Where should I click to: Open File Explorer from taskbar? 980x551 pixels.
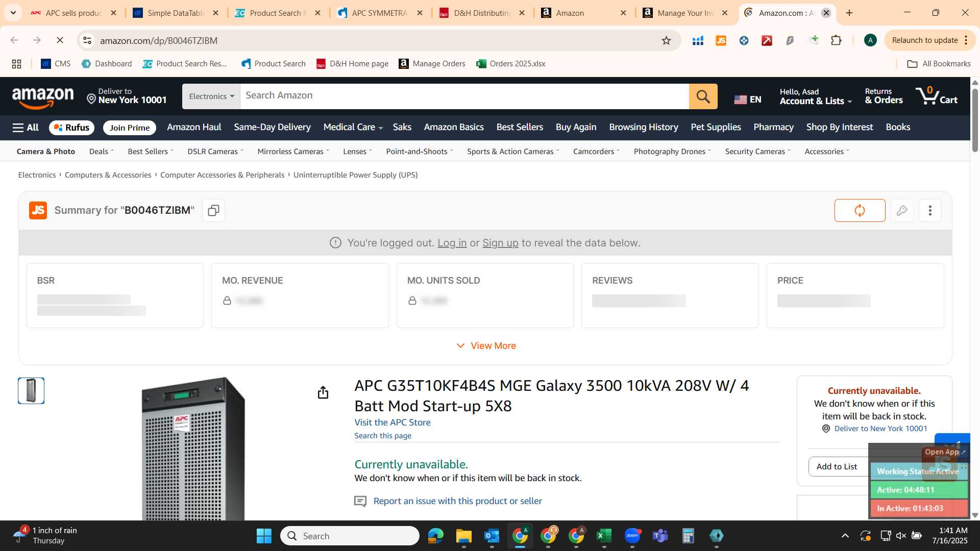(463, 536)
